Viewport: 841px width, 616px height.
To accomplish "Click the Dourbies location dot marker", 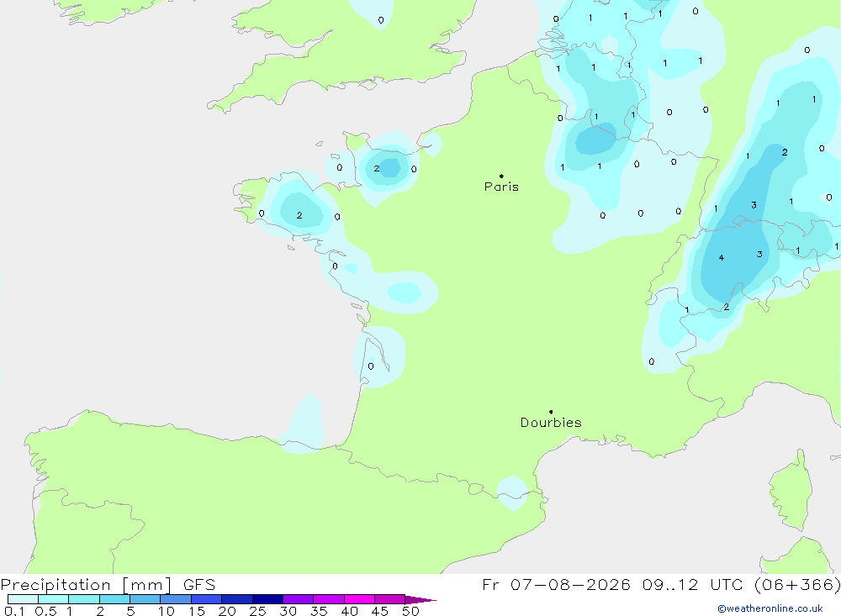I will tap(551, 412).
